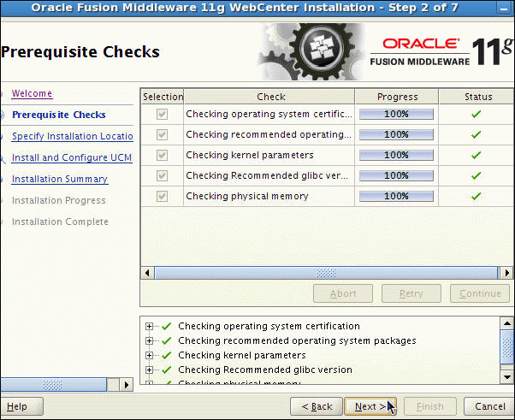The height and width of the screenshot is (420, 515).
Task: Click progress bar for operating system certification
Action: tap(396, 114)
